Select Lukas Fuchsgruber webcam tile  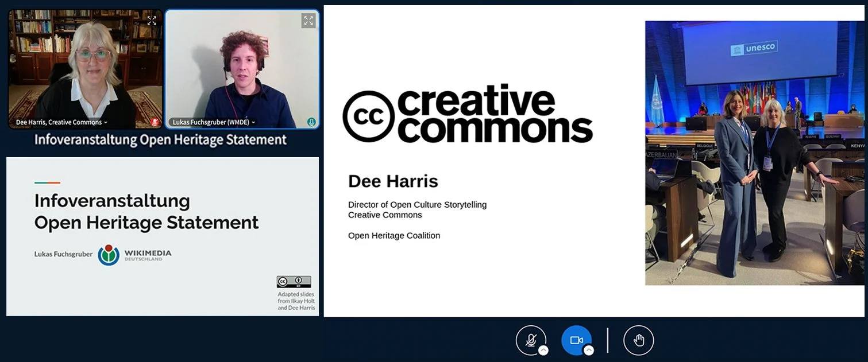(242, 69)
